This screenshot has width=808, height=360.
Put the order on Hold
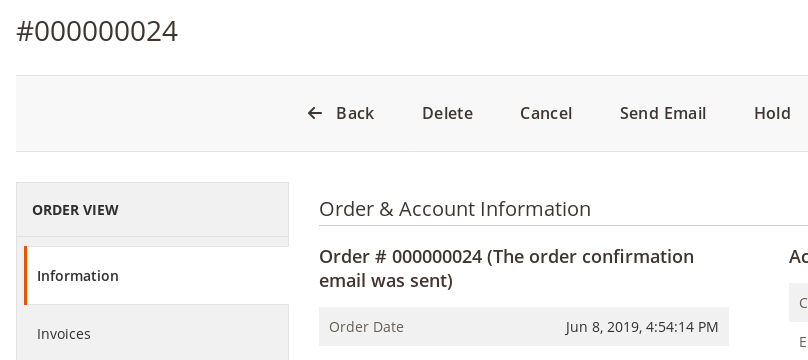(x=772, y=113)
